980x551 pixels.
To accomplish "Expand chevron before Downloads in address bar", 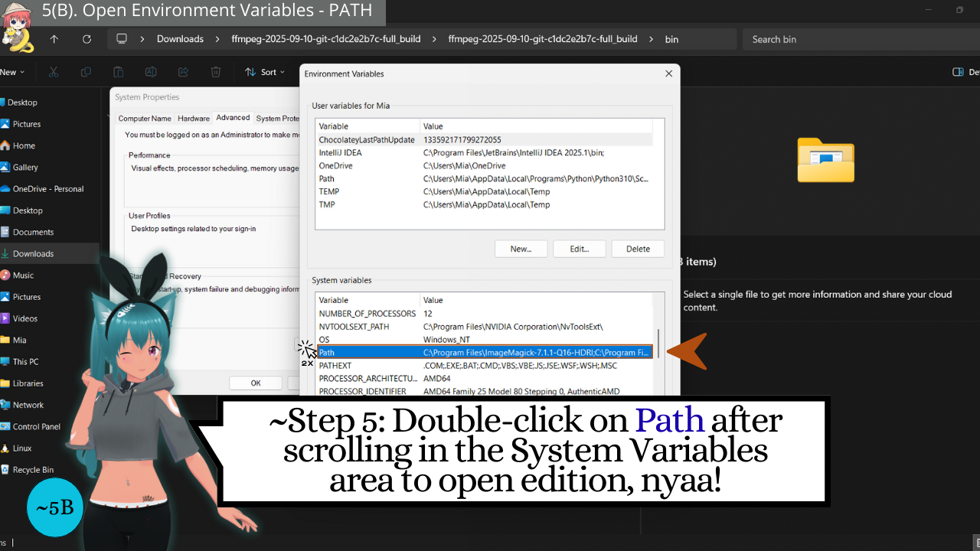I will (142, 39).
